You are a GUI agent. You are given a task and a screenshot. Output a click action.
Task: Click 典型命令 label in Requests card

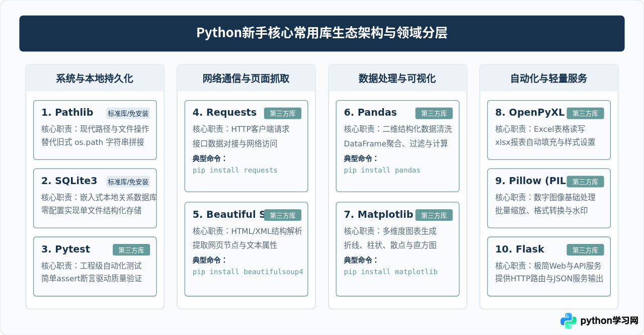point(209,158)
